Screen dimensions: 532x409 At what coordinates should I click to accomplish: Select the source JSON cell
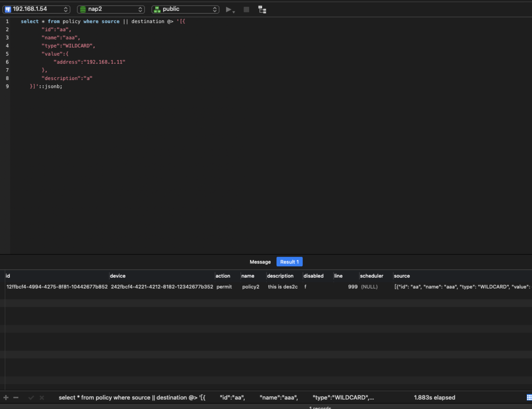463,287
